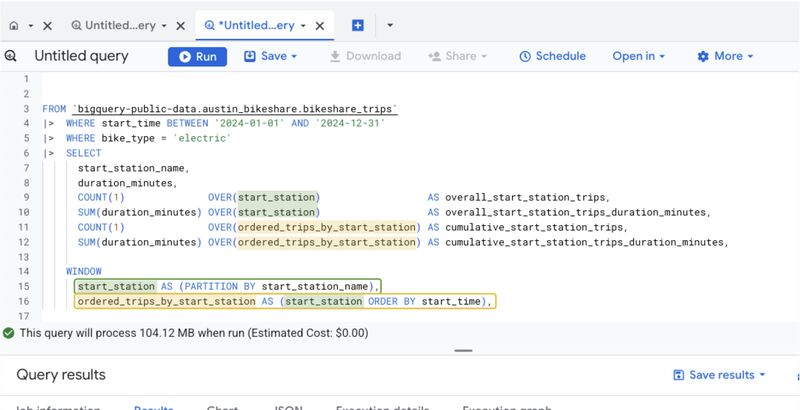Click cumulative_start_station_trips_duration_minutes alias
800x410 pixels.
[586, 242]
